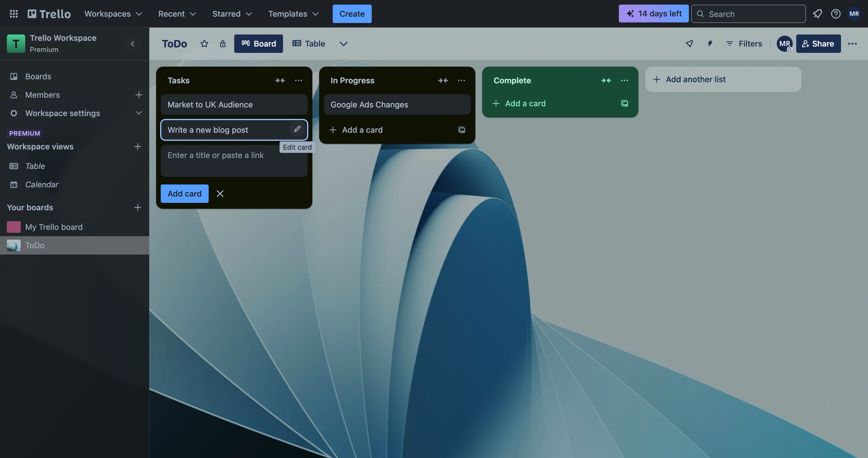Switch to the Table view tab

pyautogui.click(x=309, y=43)
